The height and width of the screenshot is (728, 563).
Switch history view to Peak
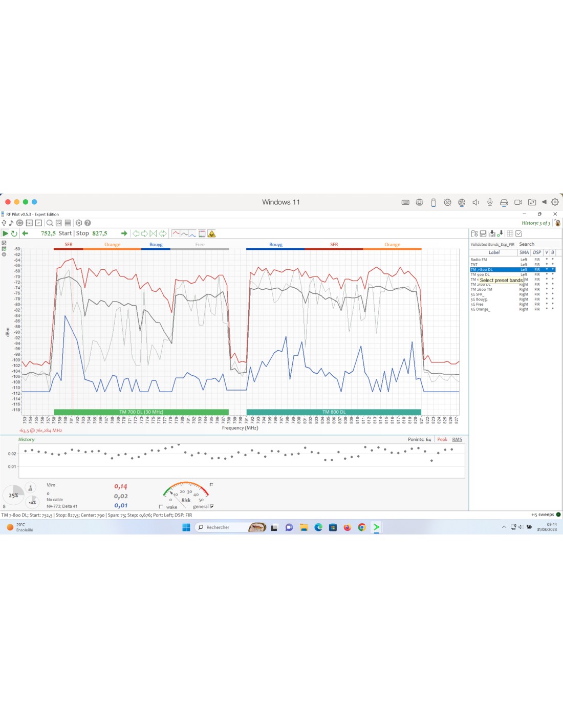tap(442, 439)
